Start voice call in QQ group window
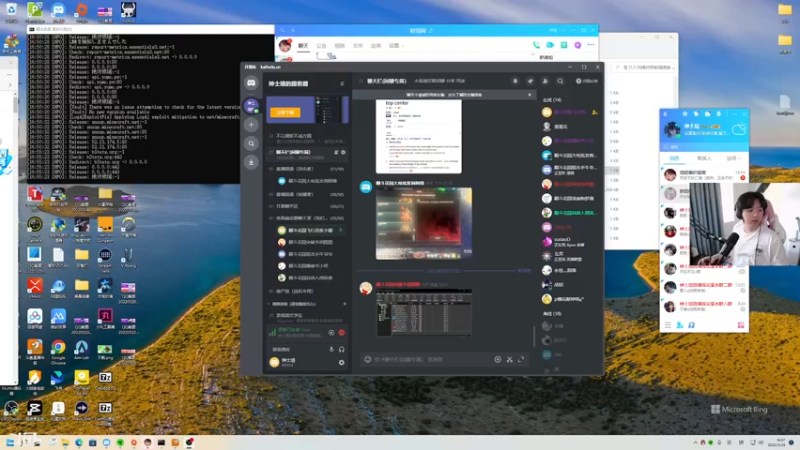Screen dimensions: 800x450 pyautogui.click(x=536, y=45)
